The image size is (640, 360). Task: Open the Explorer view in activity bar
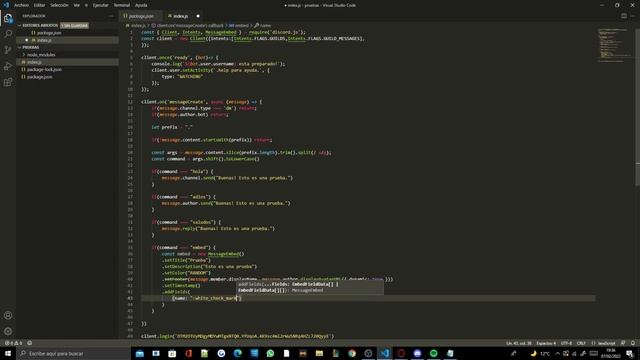coord(8,18)
